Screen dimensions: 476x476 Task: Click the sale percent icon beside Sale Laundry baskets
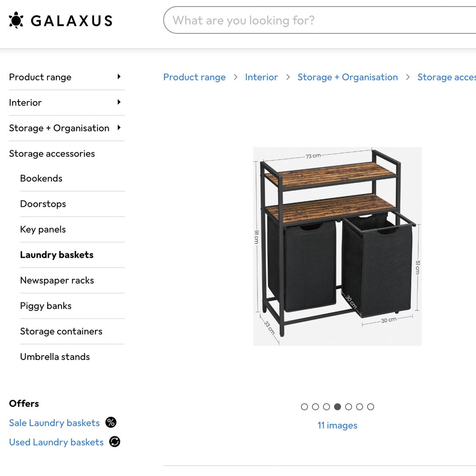111,422
